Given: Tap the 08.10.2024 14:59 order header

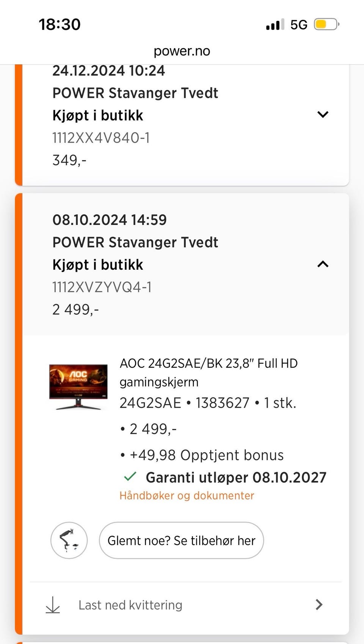Looking at the screenshot, I should 110,220.
